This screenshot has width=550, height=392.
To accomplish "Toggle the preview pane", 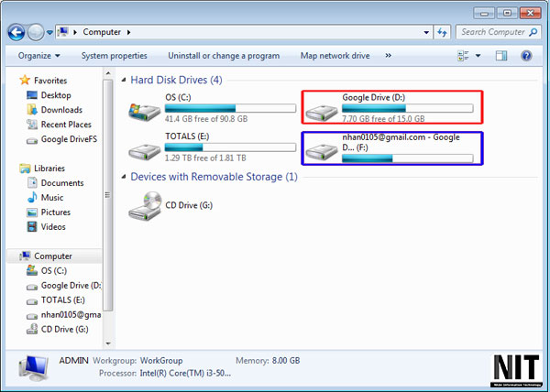I will tap(501, 56).
